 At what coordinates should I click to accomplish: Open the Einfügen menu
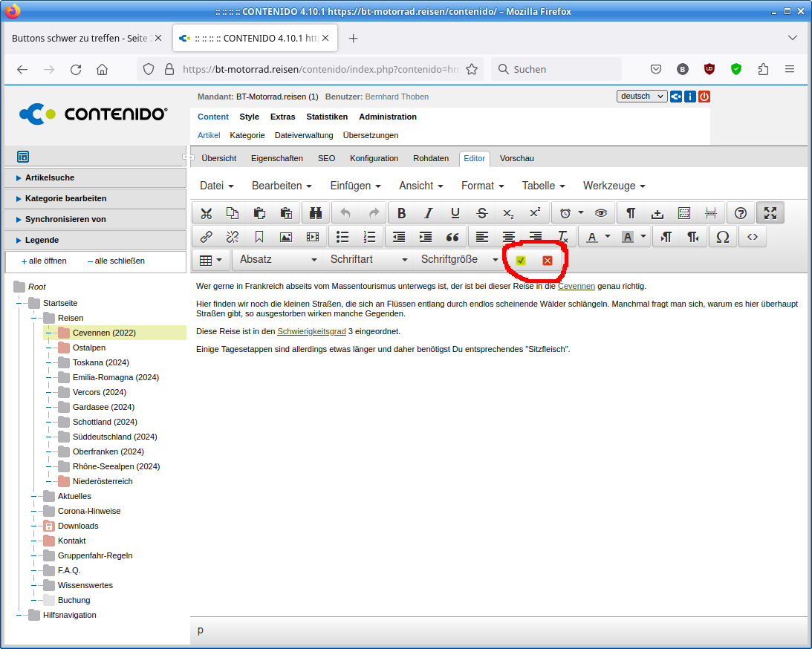(355, 186)
